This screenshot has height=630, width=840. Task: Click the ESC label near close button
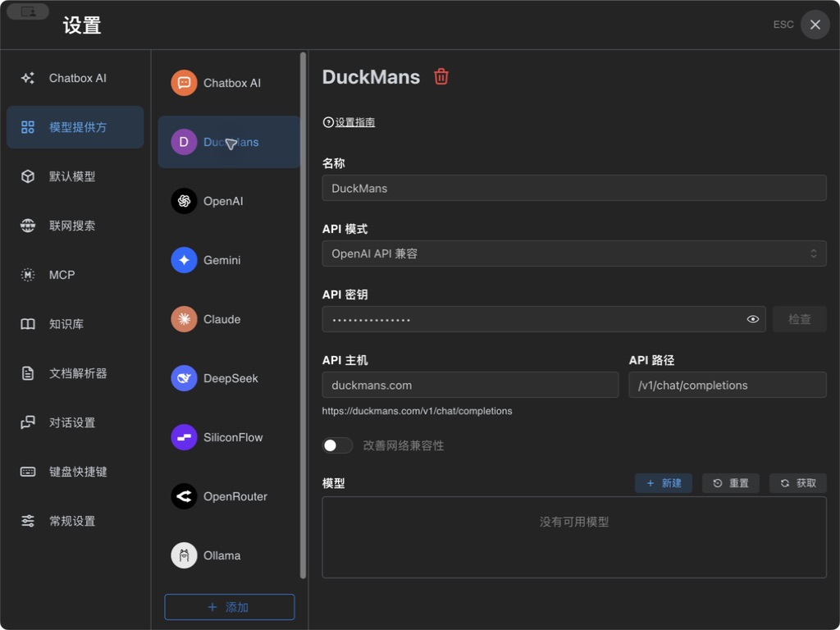point(783,25)
